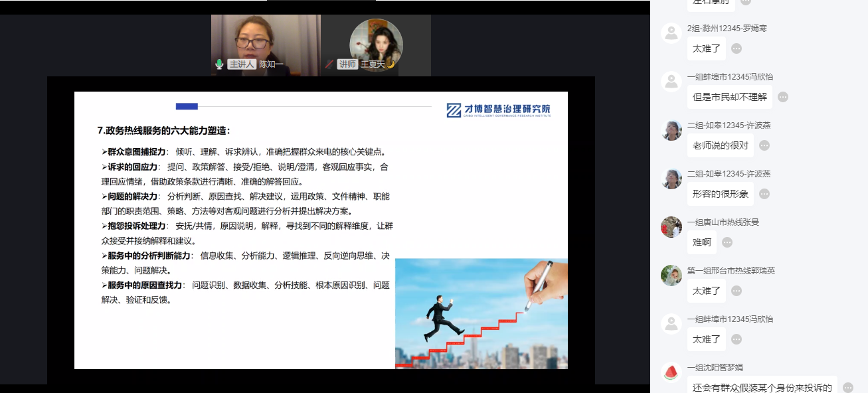The image size is (868, 393).
Task: Click avatar of 第一组邢台市热线郭瑞英
Action: click(x=671, y=275)
